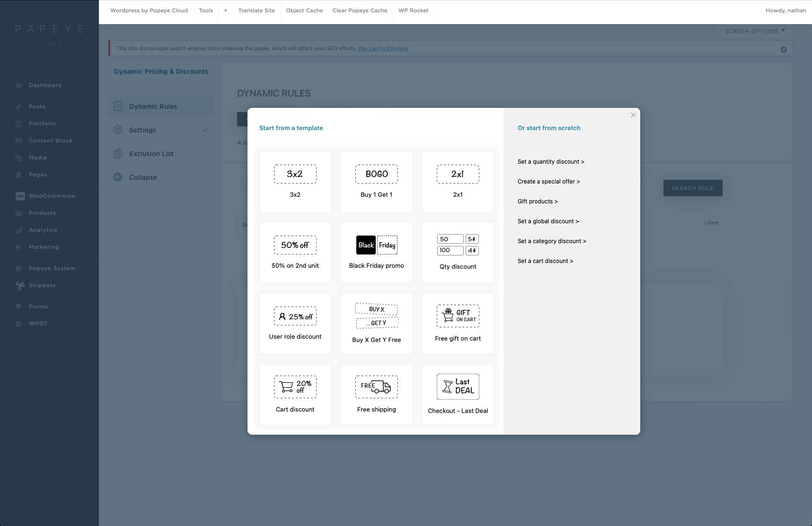Click the Collapse menu label
The image size is (812, 526).
[x=143, y=177]
